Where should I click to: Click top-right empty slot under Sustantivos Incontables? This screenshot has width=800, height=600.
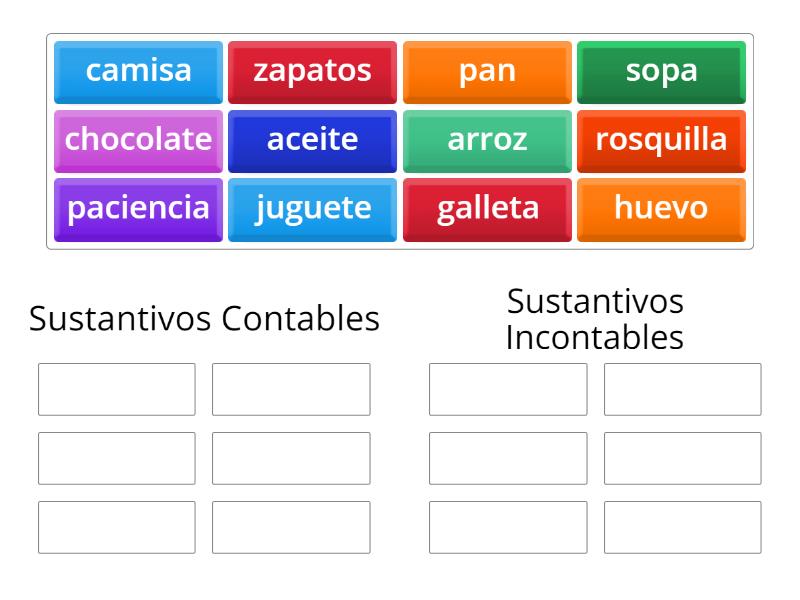[682, 389]
